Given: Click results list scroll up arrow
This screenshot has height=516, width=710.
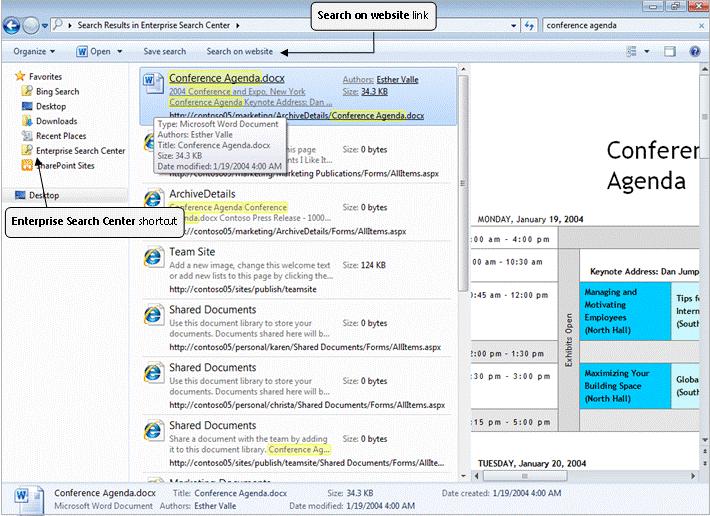Looking at the screenshot, I should 463,70.
